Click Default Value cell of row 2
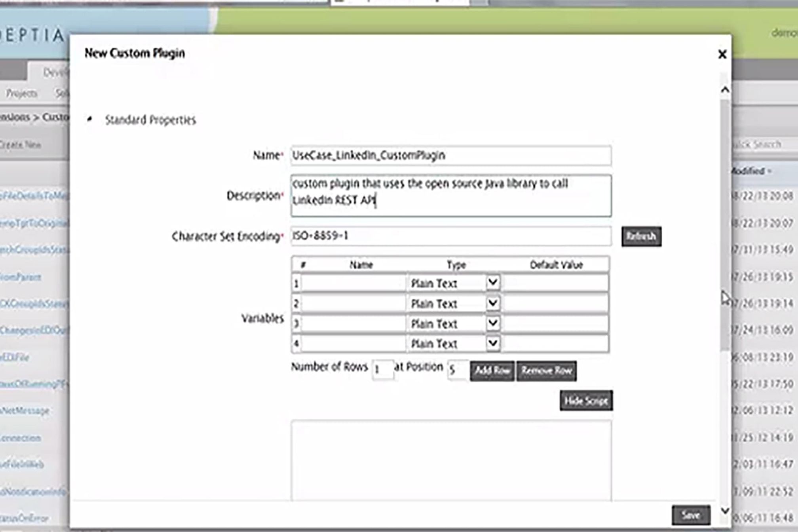798x532 pixels. (x=555, y=304)
